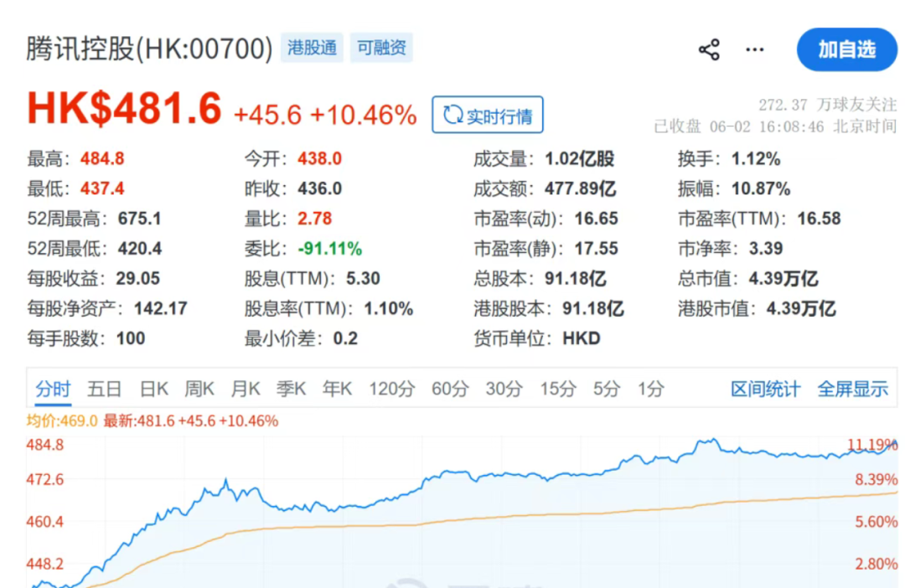Click the 港股通 tag

pyautogui.click(x=312, y=47)
